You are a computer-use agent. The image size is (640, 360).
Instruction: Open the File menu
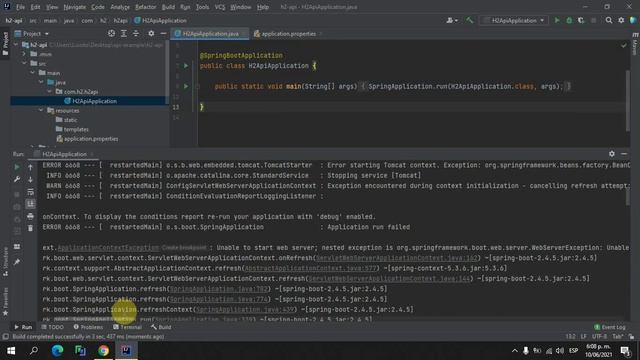pos(20,7)
